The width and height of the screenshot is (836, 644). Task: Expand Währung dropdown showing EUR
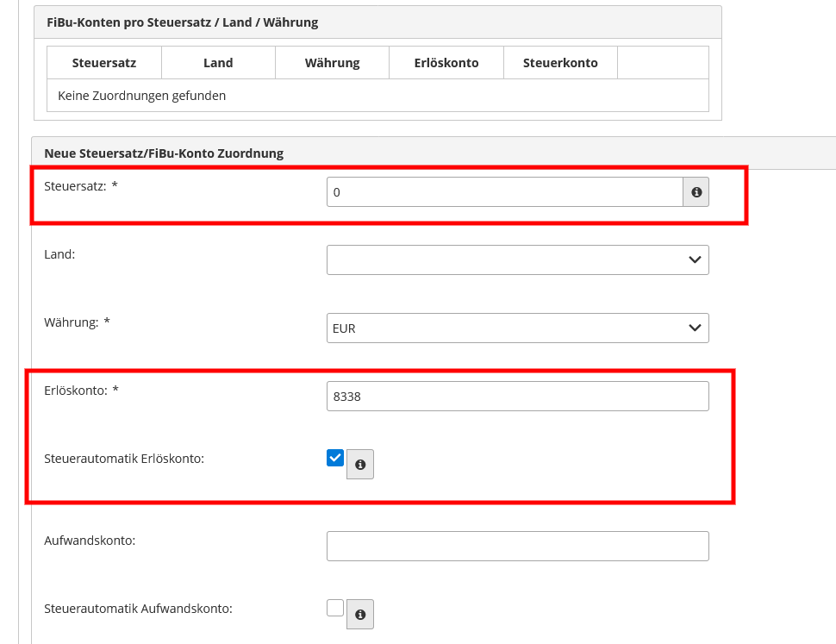(518, 328)
